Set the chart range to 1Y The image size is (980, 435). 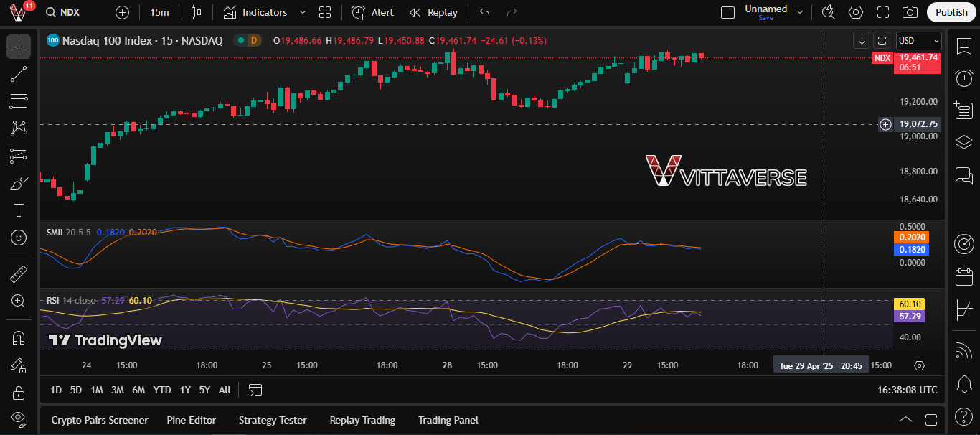coord(185,390)
